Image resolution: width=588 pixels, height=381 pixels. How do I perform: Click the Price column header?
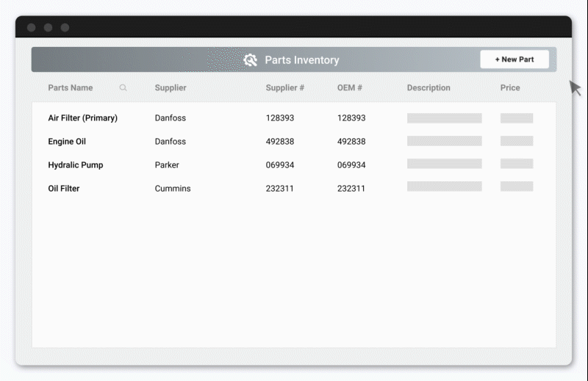click(x=510, y=87)
